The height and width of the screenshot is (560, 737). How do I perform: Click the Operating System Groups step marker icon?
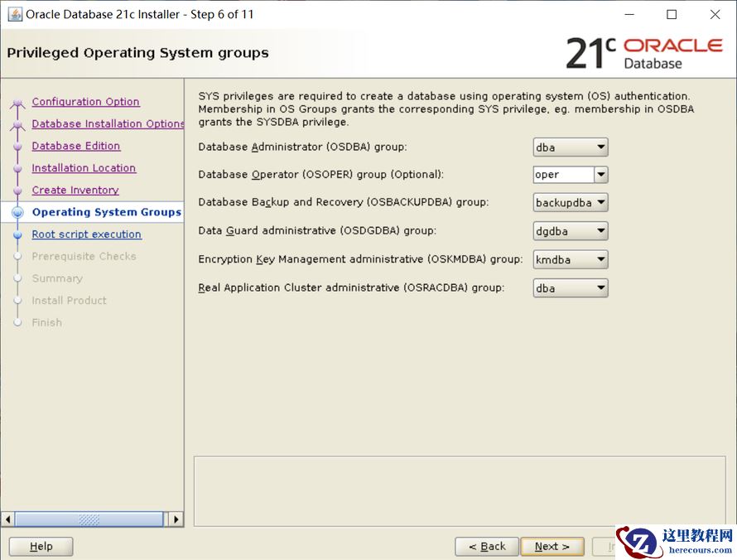tap(18, 213)
